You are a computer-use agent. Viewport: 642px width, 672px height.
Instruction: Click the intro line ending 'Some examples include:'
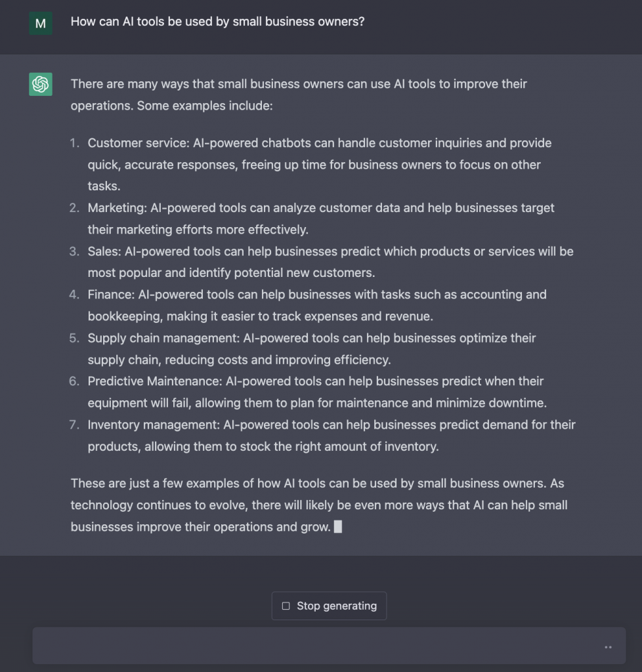(x=171, y=105)
